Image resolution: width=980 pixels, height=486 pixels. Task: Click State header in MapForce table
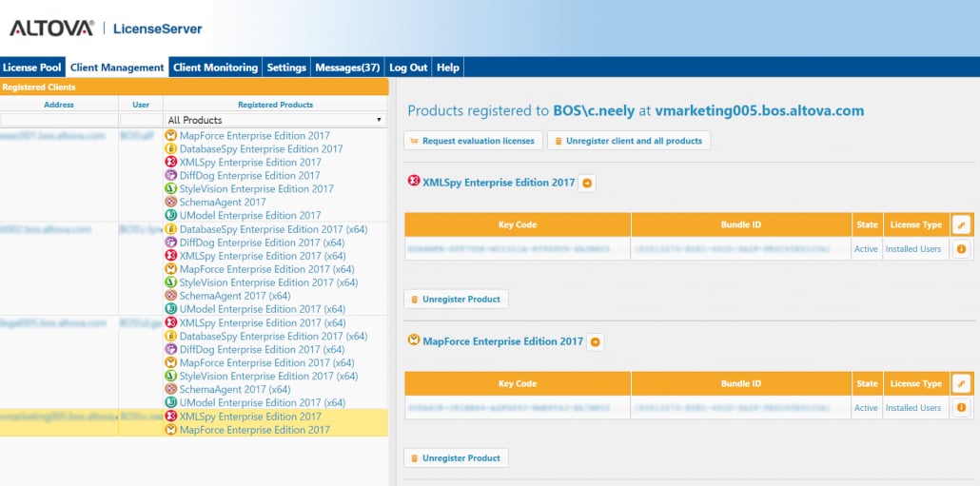pyautogui.click(x=867, y=383)
